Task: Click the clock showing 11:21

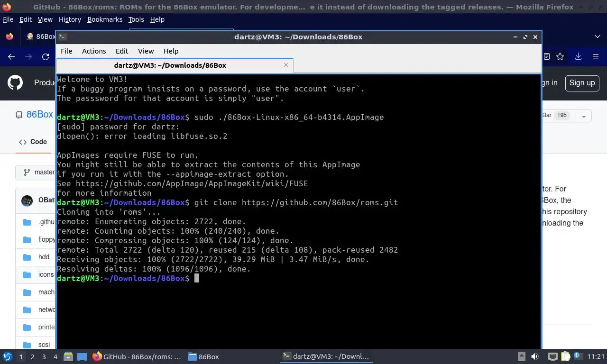Action: coord(596,356)
